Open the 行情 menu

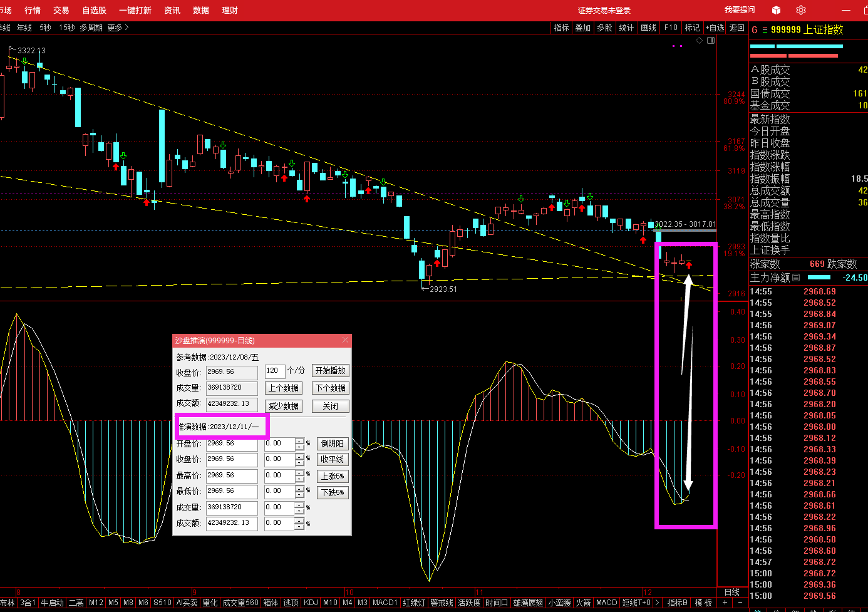(33, 10)
